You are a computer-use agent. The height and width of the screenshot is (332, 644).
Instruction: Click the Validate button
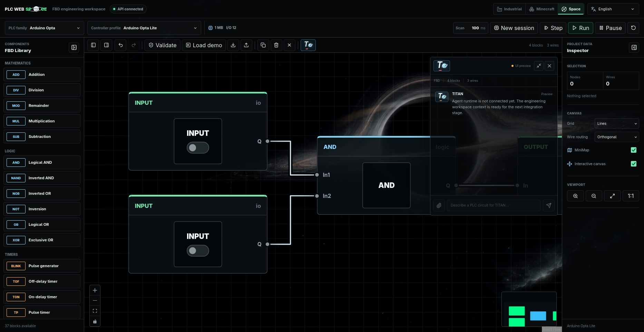(162, 45)
